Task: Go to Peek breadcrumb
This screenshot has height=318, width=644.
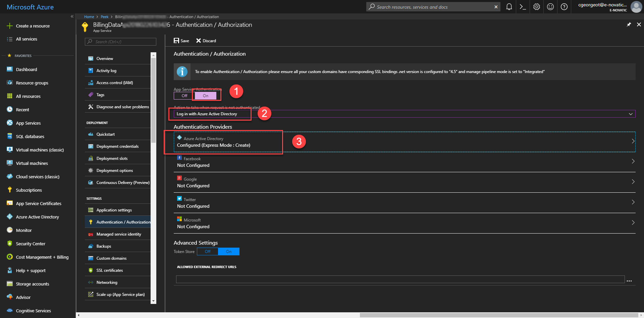Action: (x=105, y=17)
